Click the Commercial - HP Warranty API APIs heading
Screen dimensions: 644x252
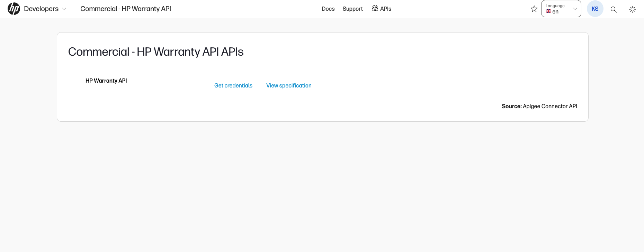click(156, 52)
